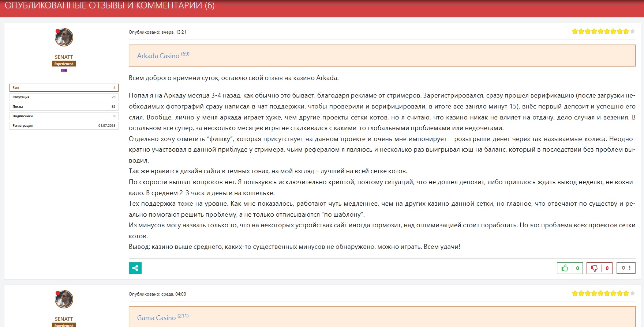Select the Ранг stat row
Screen dimensions: 644x327
tap(64, 88)
